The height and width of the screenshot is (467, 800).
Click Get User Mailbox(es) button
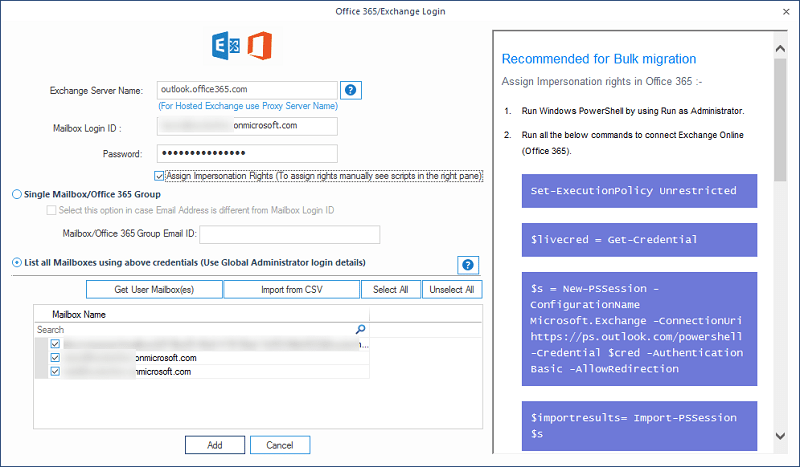[154, 289]
